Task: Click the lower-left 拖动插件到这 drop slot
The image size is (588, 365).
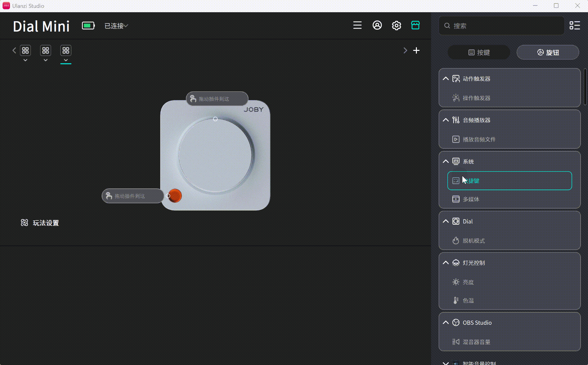Action: click(x=133, y=196)
